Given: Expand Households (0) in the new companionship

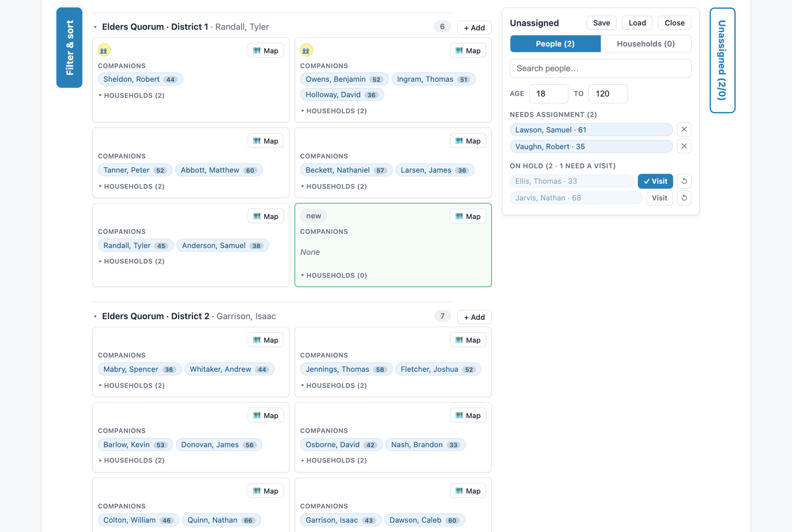Looking at the screenshot, I should tap(334, 275).
